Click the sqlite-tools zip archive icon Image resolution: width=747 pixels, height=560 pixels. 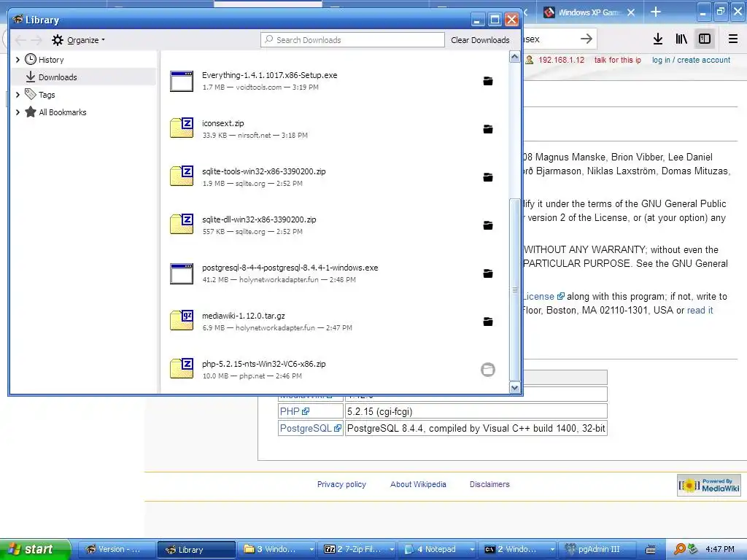(x=182, y=176)
